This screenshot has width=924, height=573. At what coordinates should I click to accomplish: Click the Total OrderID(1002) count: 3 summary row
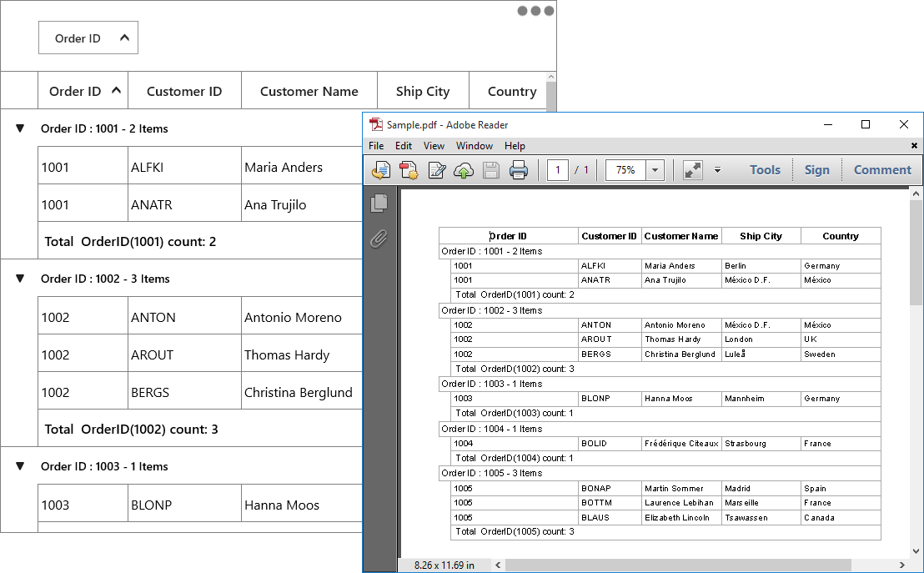[x=200, y=428]
